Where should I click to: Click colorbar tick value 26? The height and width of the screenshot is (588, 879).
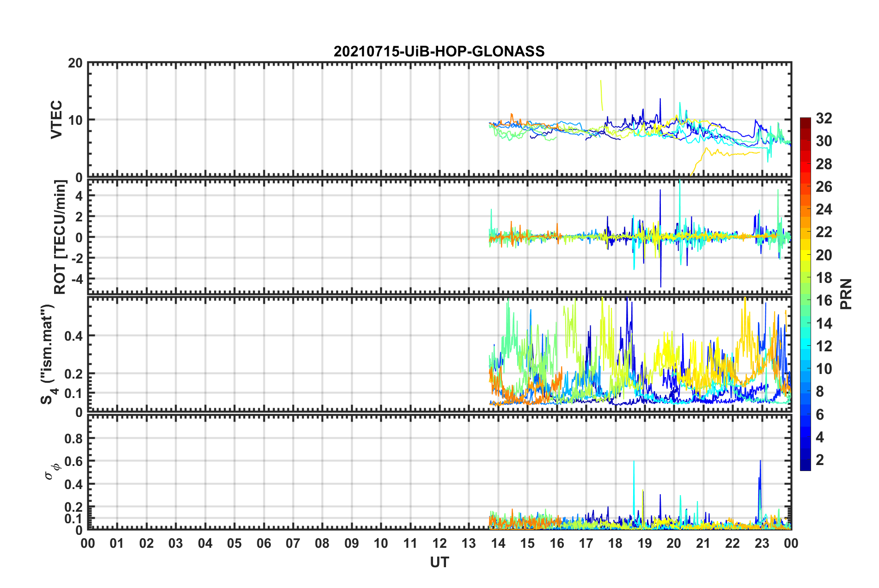[824, 187]
